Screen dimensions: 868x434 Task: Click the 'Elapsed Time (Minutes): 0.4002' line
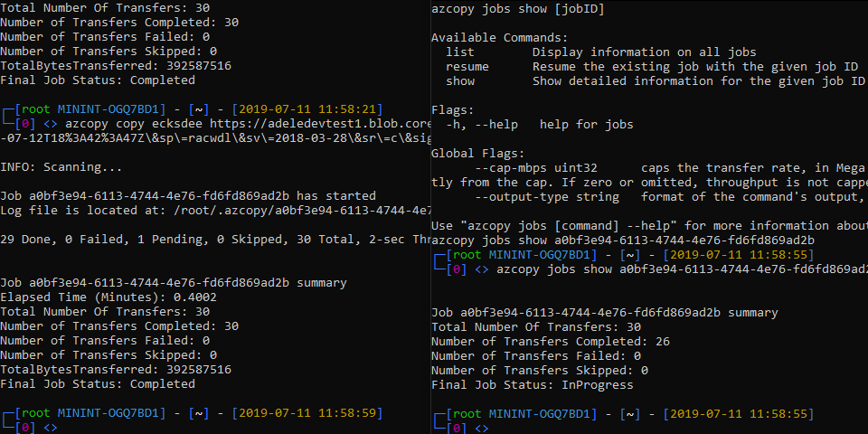[x=108, y=297]
